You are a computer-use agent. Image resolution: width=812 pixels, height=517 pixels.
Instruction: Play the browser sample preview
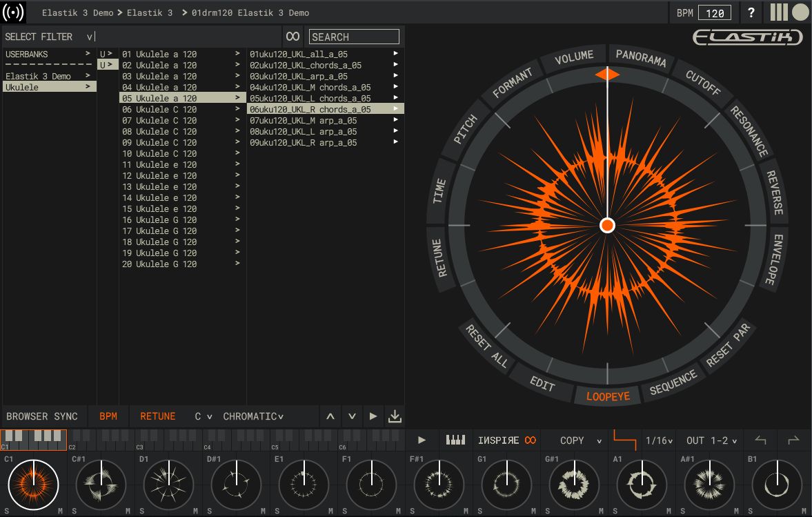coord(373,416)
